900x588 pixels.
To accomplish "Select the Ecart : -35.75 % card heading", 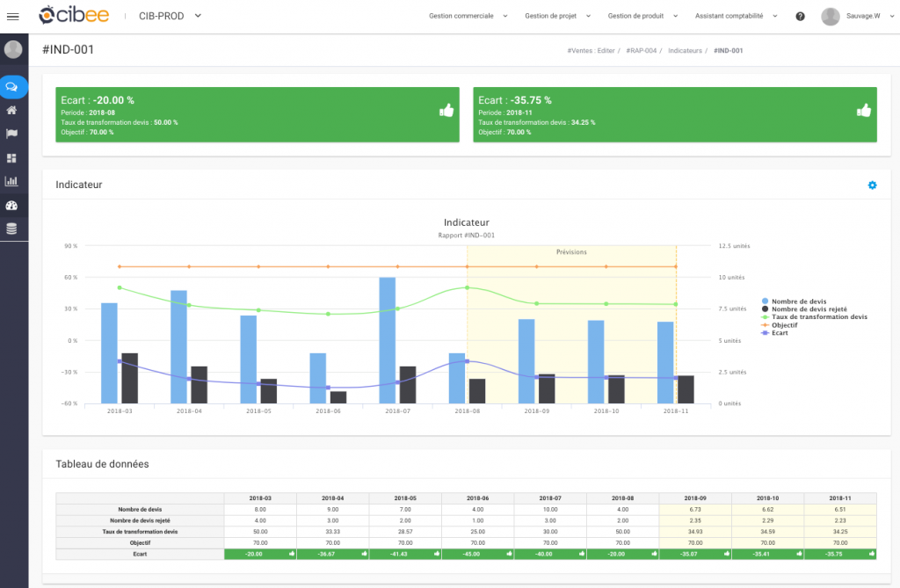I will [x=515, y=100].
